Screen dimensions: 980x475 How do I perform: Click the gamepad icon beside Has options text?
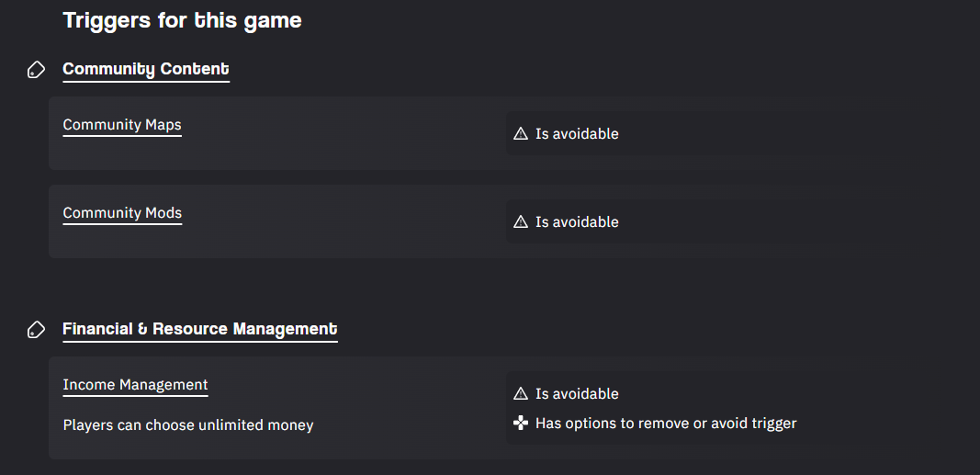[521, 424]
